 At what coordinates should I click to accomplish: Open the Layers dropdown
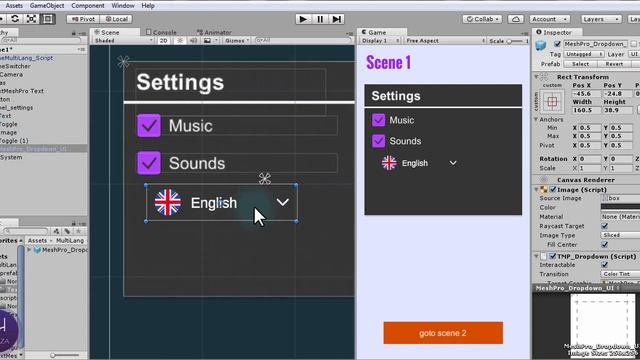[x=601, y=19]
